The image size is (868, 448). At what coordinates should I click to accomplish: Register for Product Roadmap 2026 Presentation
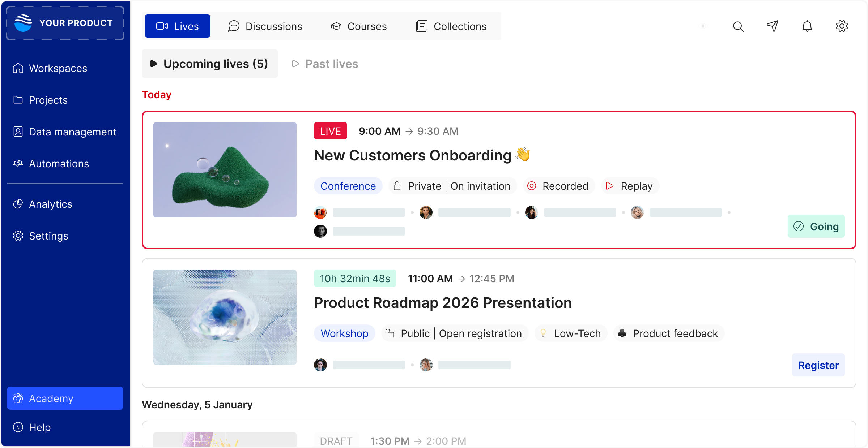(x=818, y=365)
